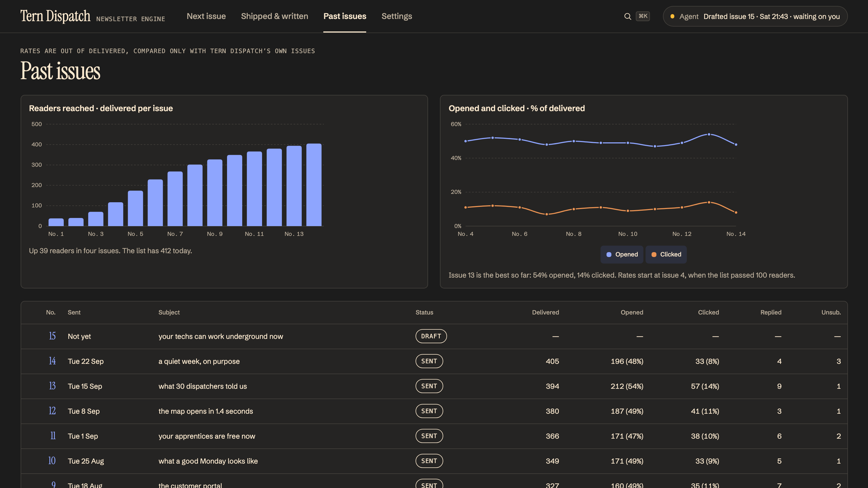Click the Unsub. column header
868x488 pixels.
coord(831,312)
